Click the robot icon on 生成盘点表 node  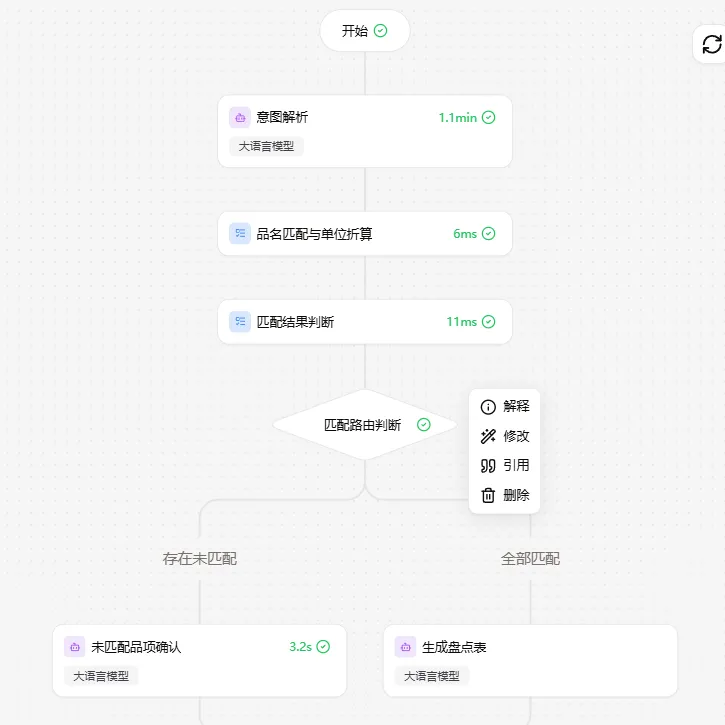(406, 647)
